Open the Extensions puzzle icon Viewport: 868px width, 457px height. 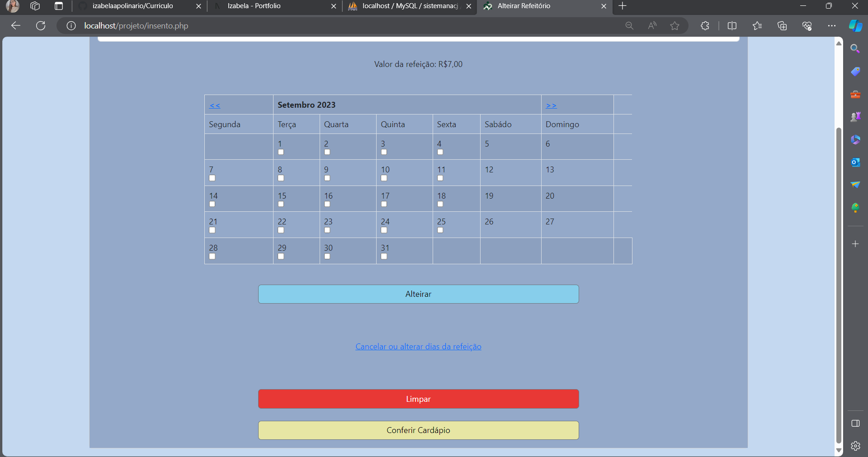pyautogui.click(x=705, y=26)
